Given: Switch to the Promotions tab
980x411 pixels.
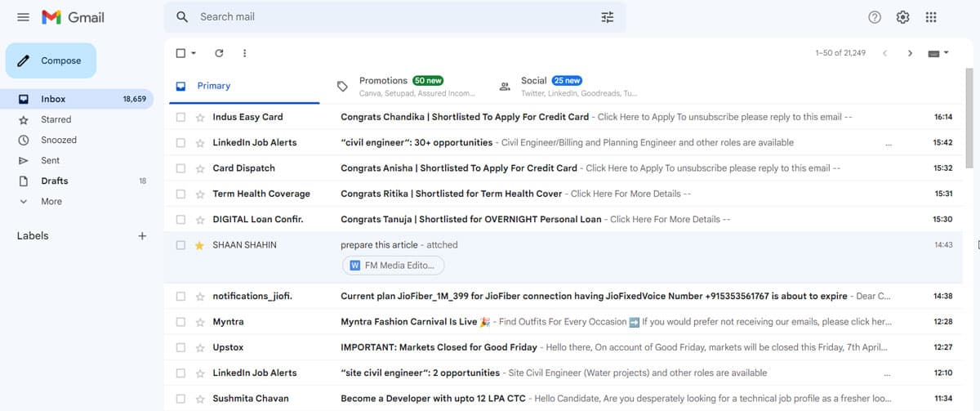Looking at the screenshot, I should pos(383,81).
